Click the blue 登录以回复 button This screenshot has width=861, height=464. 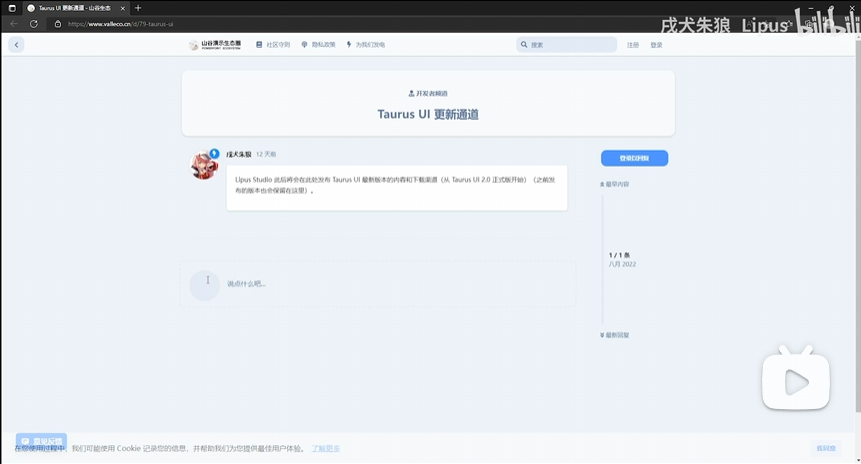pyautogui.click(x=634, y=158)
